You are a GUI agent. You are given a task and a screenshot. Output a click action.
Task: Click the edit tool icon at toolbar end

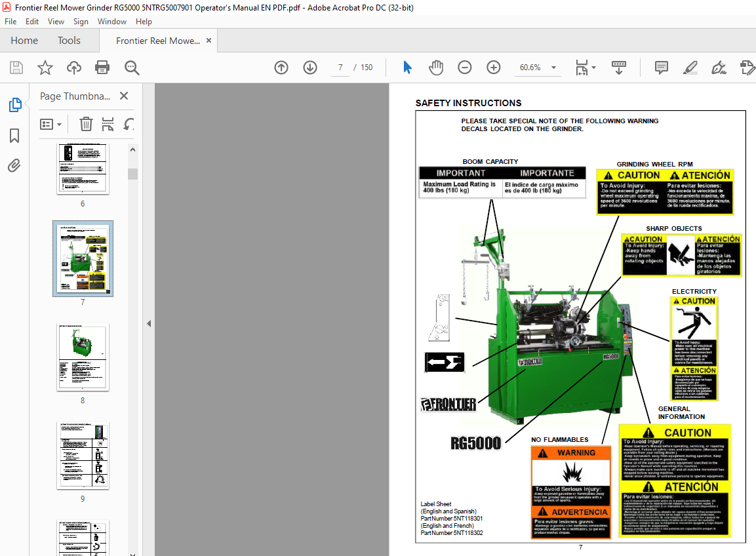(x=747, y=68)
